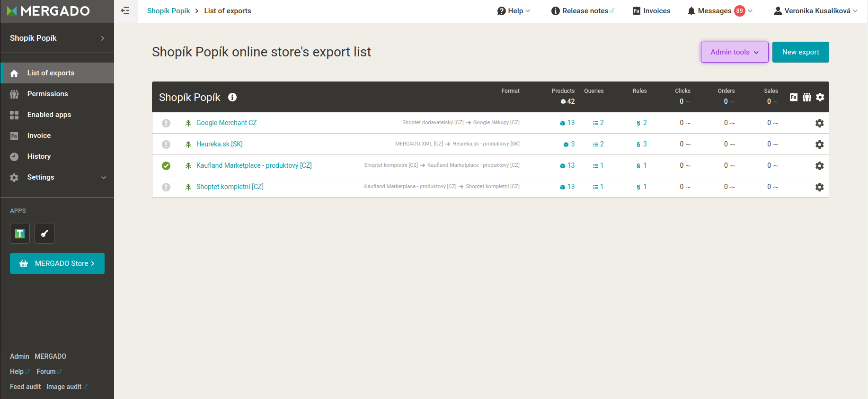Open Enabled apps in sidebar
This screenshot has width=868, height=399.
[57, 115]
